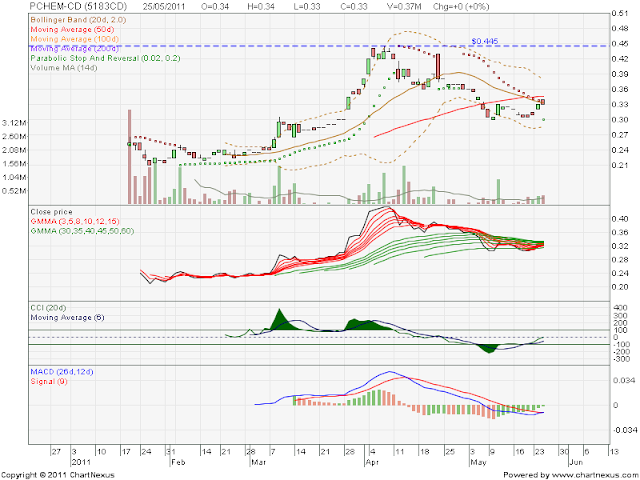Click the C=0.33 close price value
The height and width of the screenshot is (480, 640).
353,7
